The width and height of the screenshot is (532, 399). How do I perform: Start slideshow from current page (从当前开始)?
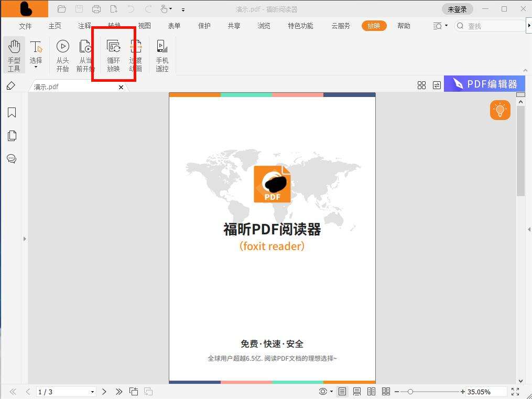[x=85, y=54]
